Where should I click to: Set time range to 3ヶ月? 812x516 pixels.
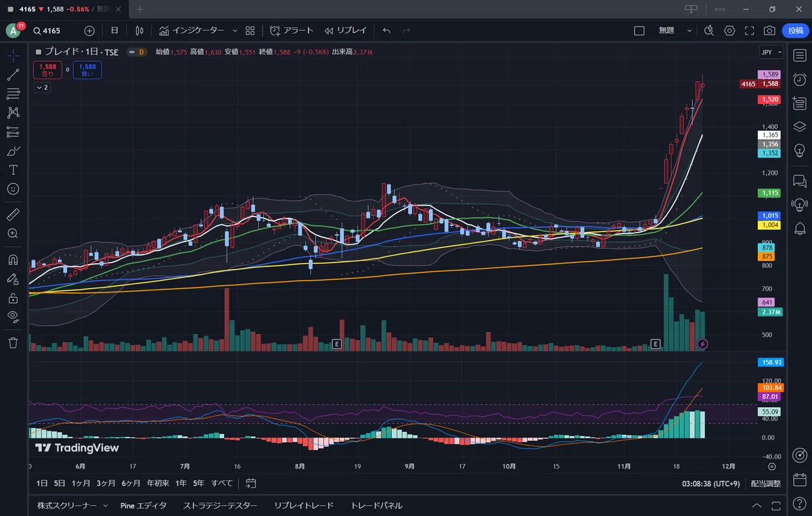106,483
